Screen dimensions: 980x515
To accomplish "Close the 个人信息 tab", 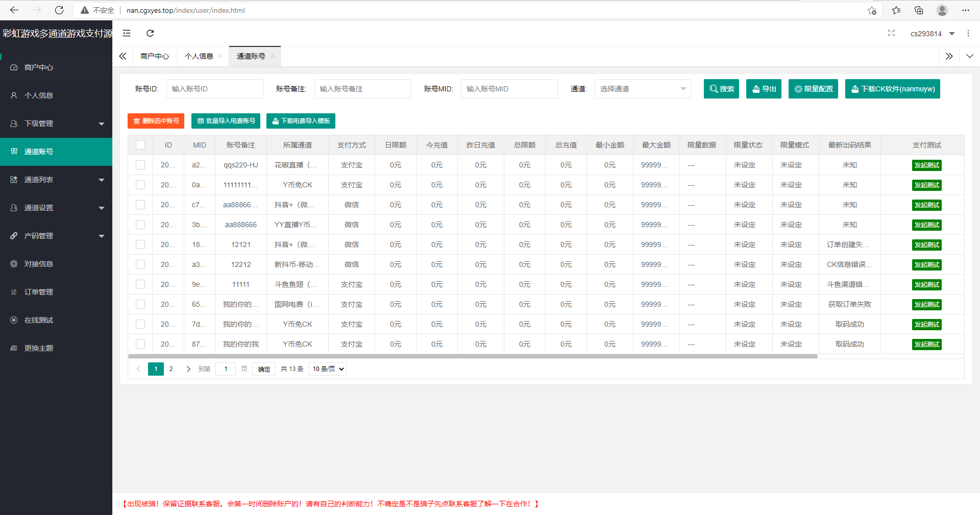I will click(x=220, y=56).
